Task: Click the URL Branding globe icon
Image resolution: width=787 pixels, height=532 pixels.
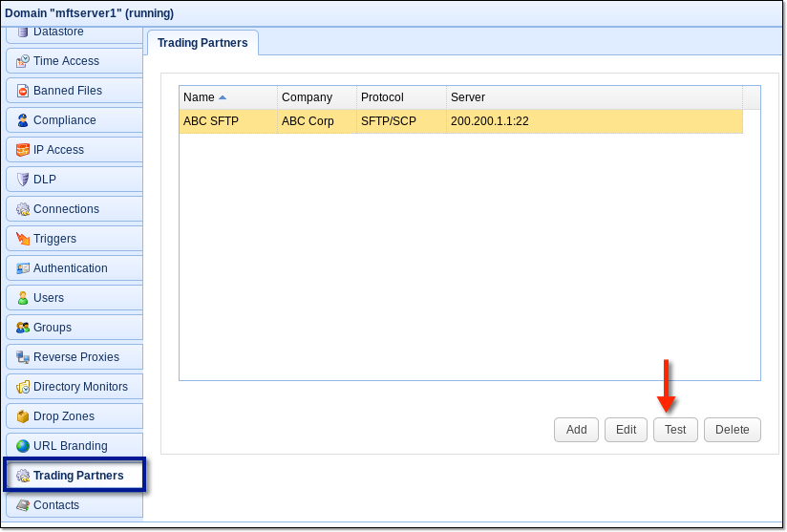Action: click(x=23, y=446)
